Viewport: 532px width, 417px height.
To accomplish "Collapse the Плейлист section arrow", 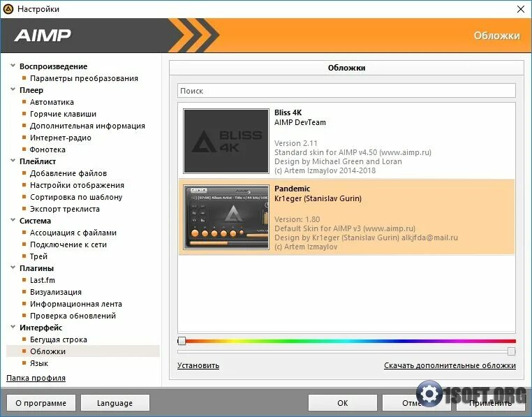I will (x=13, y=161).
